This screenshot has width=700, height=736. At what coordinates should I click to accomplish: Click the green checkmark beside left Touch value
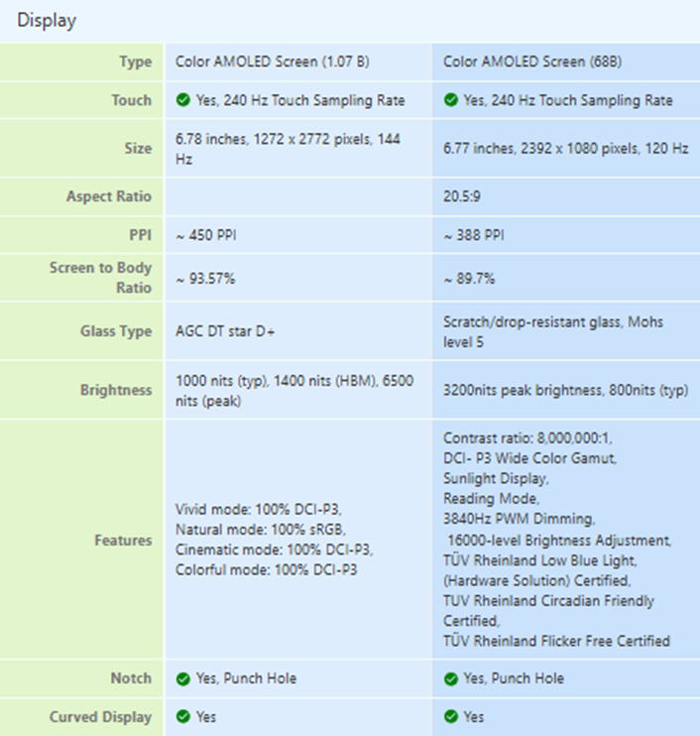[182, 100]
